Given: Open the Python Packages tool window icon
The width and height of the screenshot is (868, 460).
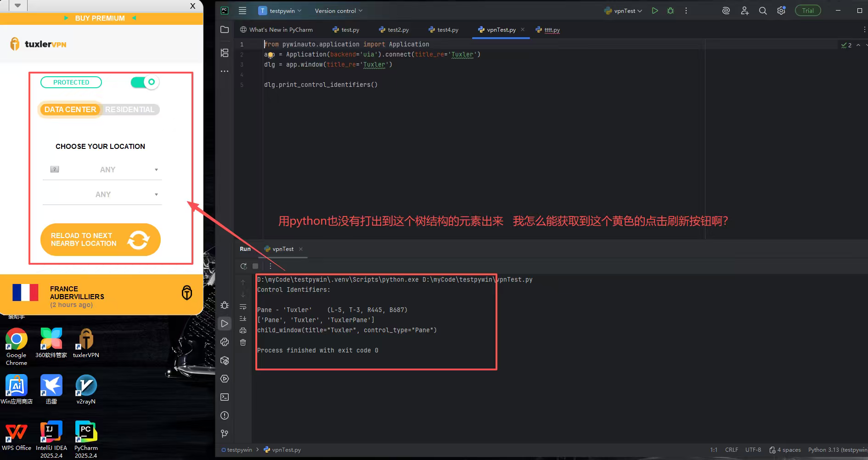Looking at the screenshot, I should (x=225, y=360).
